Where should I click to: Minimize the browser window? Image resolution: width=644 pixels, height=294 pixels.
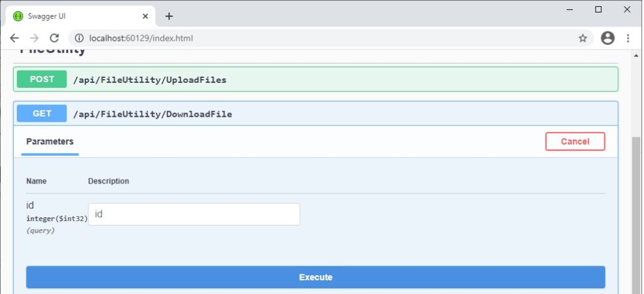[570, 9]
